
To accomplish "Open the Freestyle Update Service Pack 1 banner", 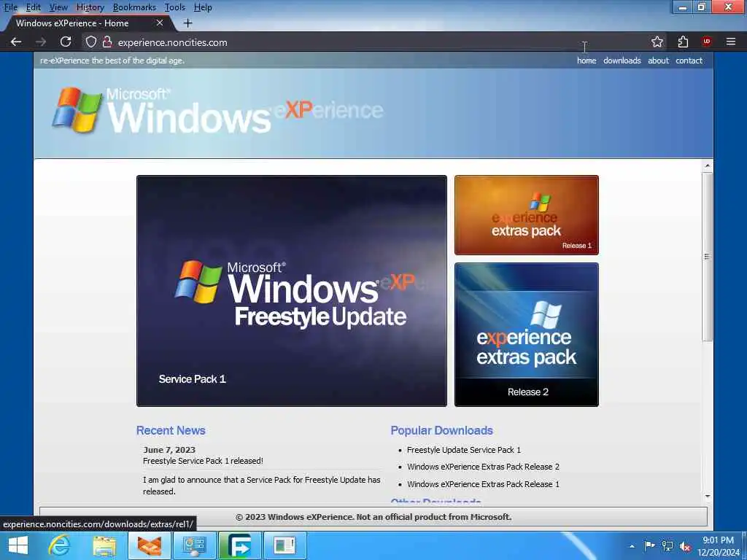I will coord(292,291).
